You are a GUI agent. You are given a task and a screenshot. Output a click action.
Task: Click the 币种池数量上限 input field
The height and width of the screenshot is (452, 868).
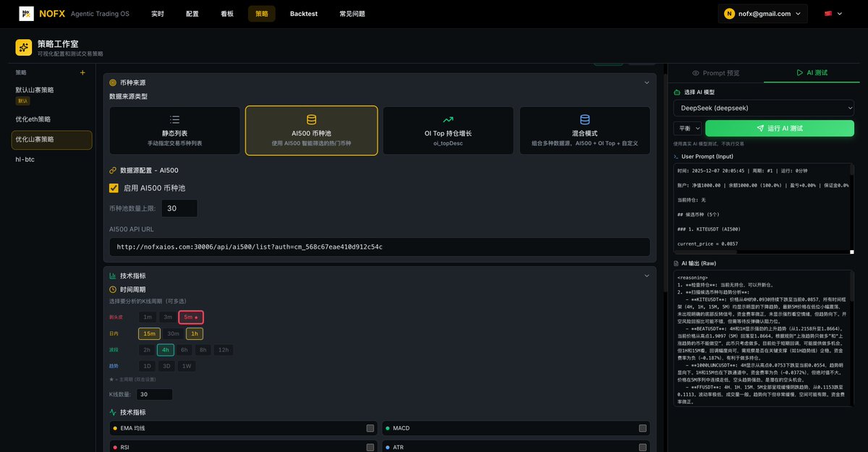point(179,208)
